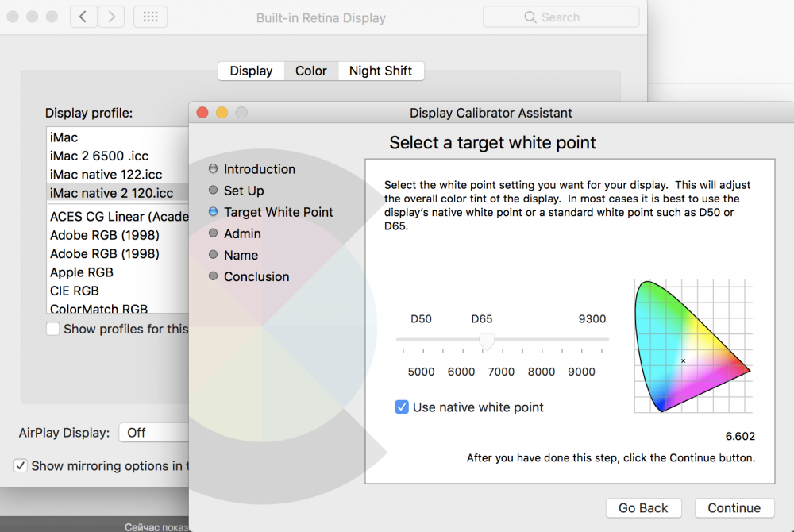The image size is (794, 532).
Task: Toggle Show profiles for this display checkbox
Action: (x=52, y=329)
